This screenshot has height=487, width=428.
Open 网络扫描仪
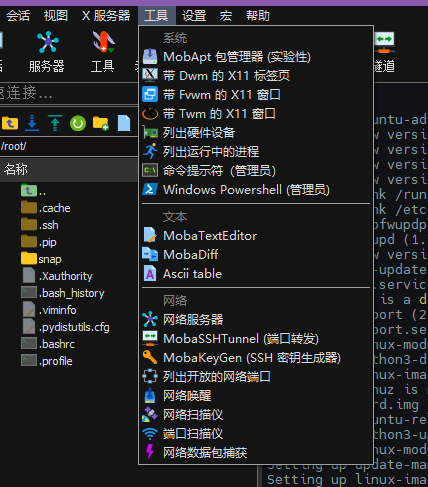click(x=256, y=415)
